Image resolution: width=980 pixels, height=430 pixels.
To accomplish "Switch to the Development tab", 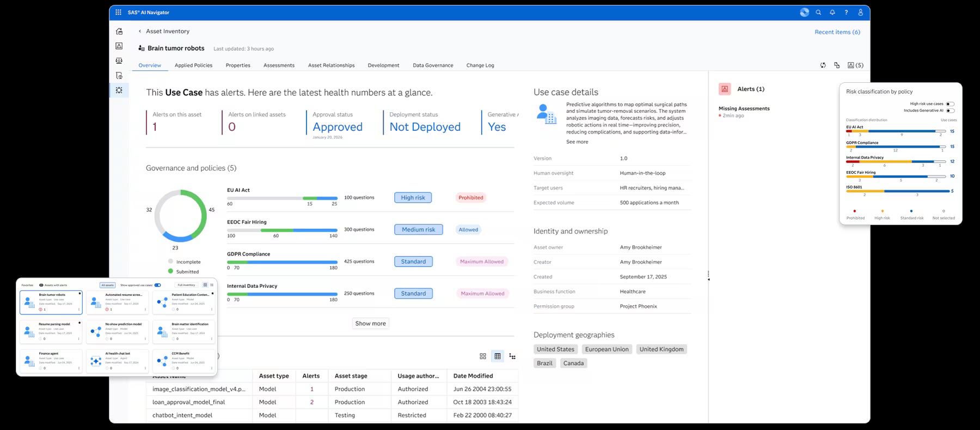I will pyautogui.click(x=383, y=65).
